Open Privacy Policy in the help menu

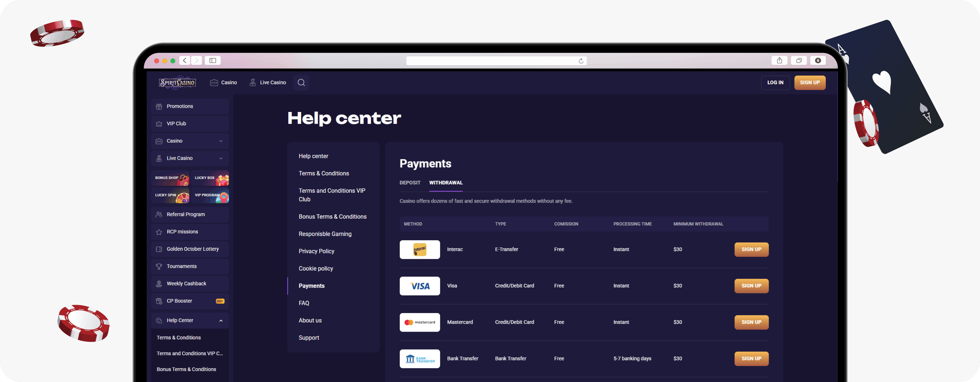tap(316, 251)
